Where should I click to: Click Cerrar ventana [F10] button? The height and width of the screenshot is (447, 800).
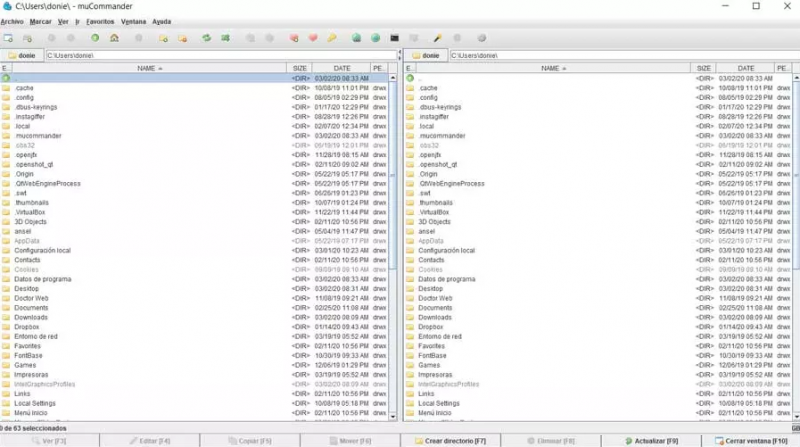tap(752, 440)
